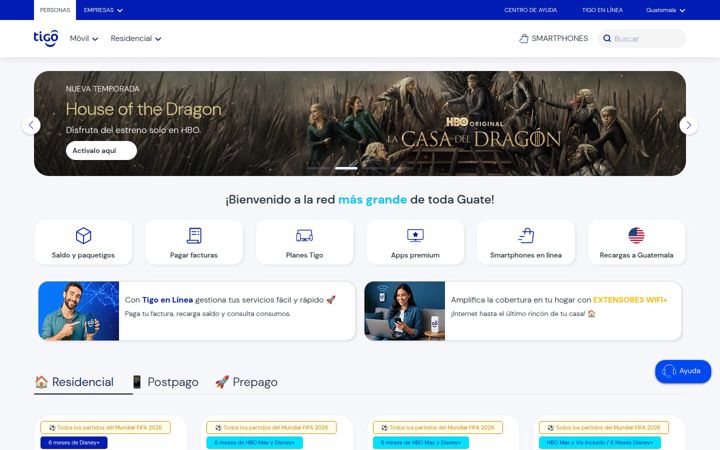The height and width of the screenshot is (450, 720).
Task: Focus the Buscar search field
Action: [x=642, y=39]
